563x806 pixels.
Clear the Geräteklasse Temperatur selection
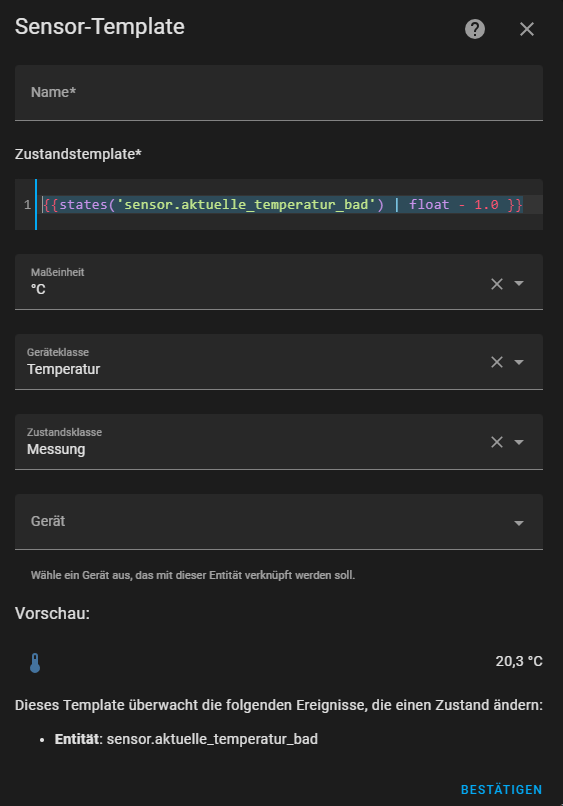click(497, 362)
